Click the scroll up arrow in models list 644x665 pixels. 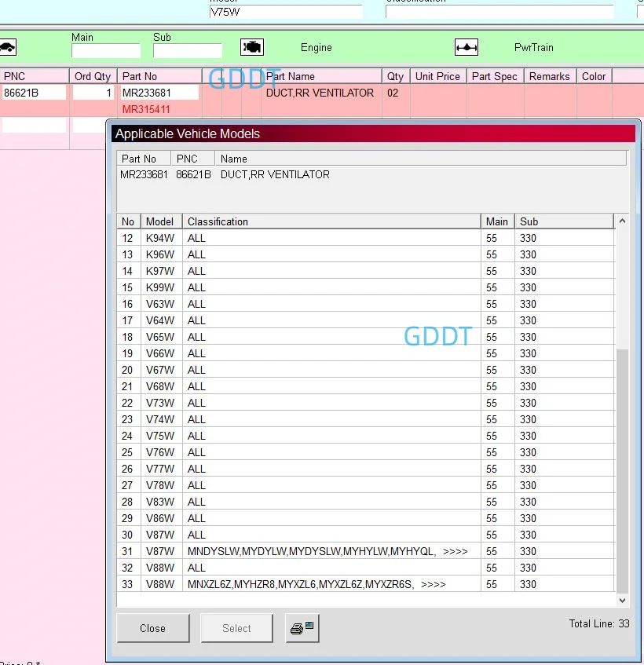(x=622, y=221)
